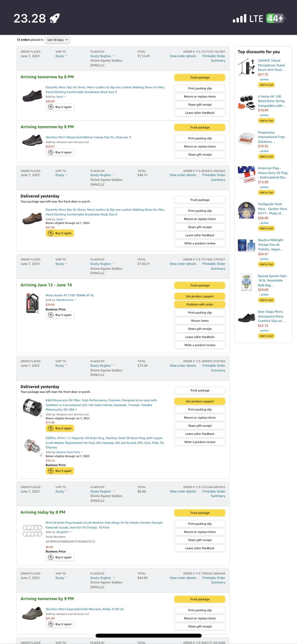Expand the Qing2021 seller chevron
This screenshot has height=644, width=297.
click(x=71, y=532)
